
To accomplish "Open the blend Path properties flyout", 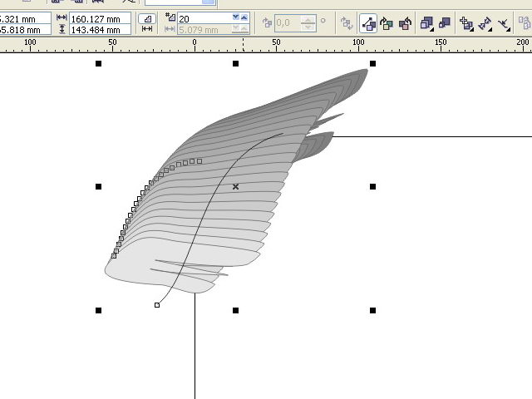I will coord(505,24).
